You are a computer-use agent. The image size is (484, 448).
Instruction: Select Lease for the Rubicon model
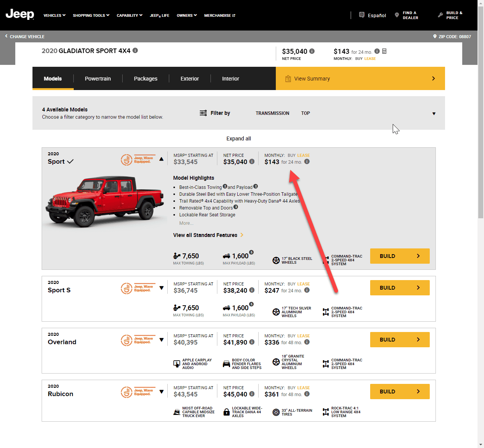pos(304,388)
